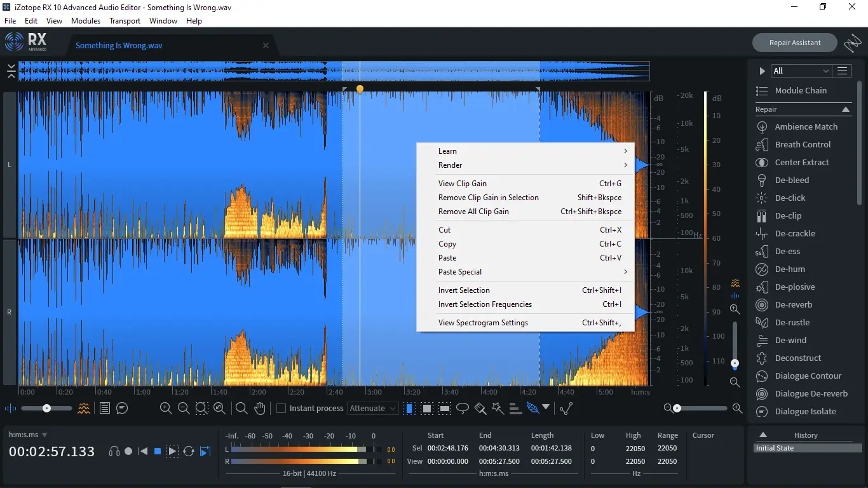Toggle the input monitoring headphones icon
This screenshot has height=488, width=868.
[x=114, y=451]
